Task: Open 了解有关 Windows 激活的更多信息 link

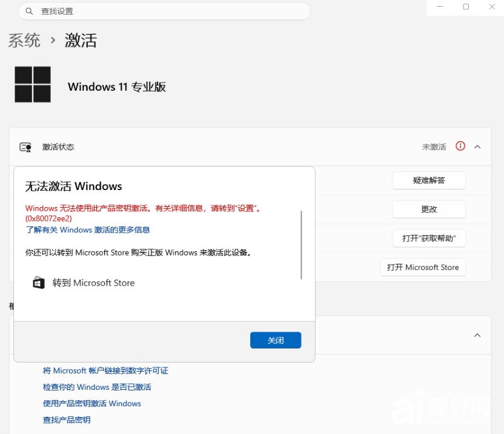Action: [88, 229]
